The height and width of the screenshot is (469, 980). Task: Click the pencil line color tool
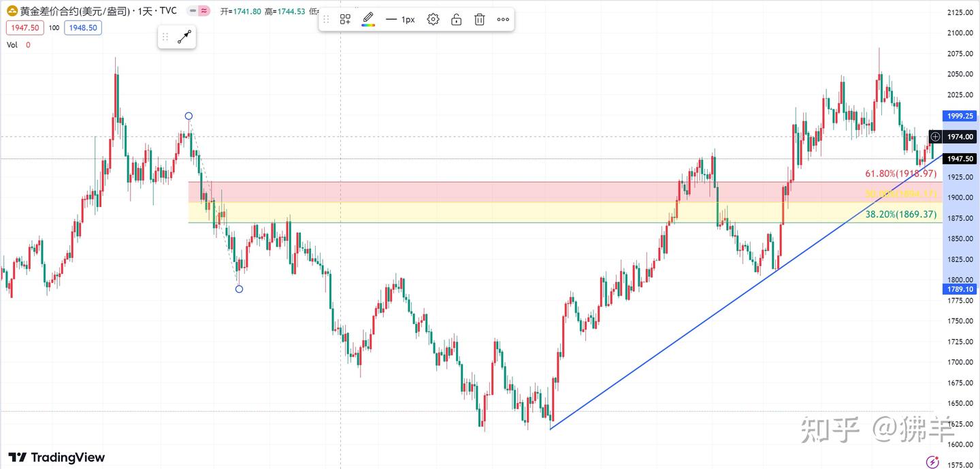tap(368, 19)
